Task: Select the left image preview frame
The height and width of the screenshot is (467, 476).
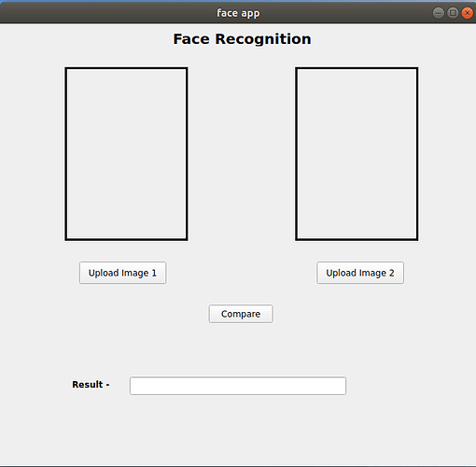Action: [126, 154]
